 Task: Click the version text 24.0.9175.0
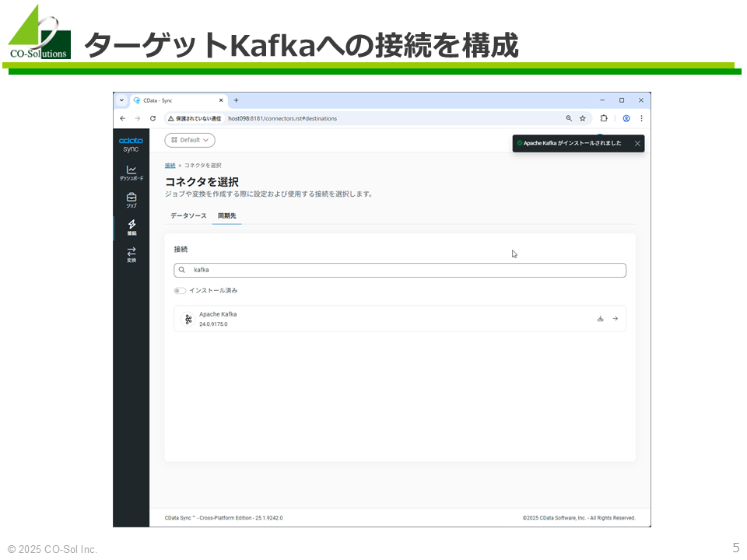213,324
